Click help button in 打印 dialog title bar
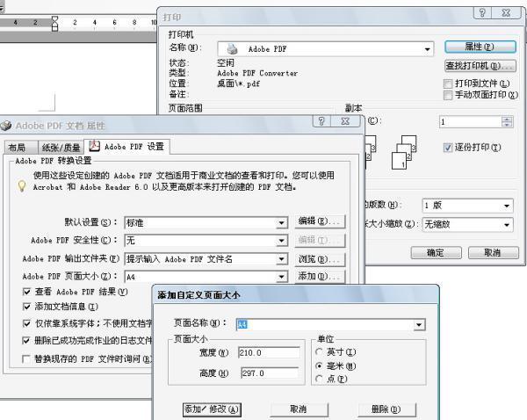Image resolution: width=527 pixels, height=420 pixels. click(x=482, y=13)
